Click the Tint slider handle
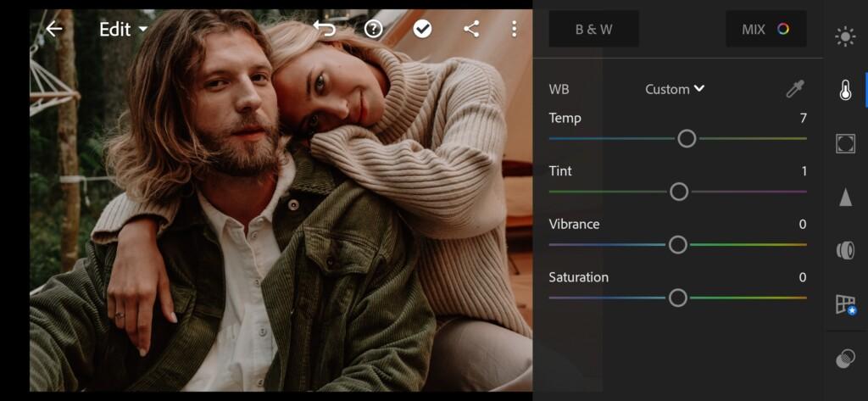The width and height of the screenshot is (868, 401). (679, 192)
